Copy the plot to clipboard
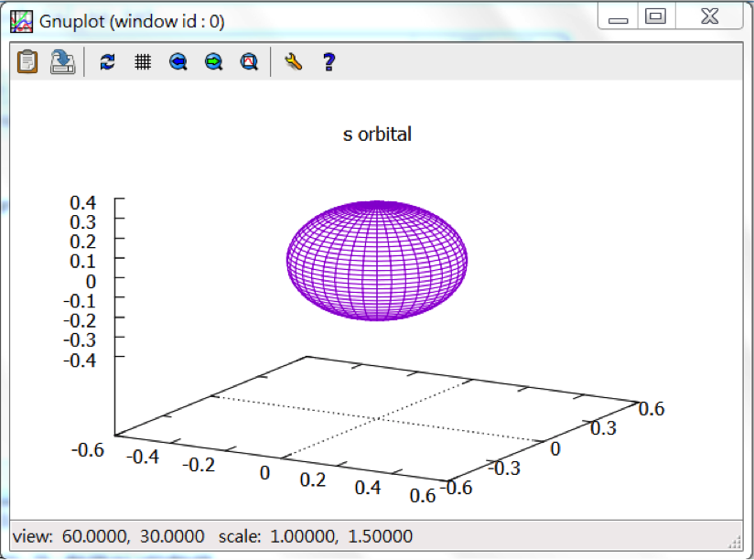754x560 pixels. coord(27,61)
